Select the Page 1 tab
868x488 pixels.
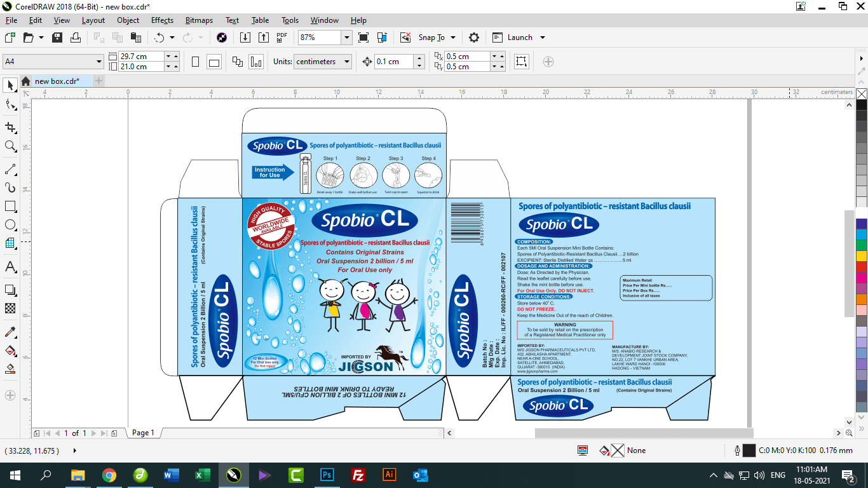(143, 433)
